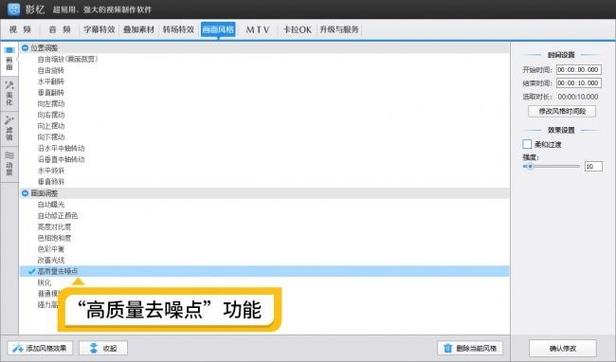Select the 水平翻转 effect
Screen dimensions: 616x362
click(x=51, y=81)
